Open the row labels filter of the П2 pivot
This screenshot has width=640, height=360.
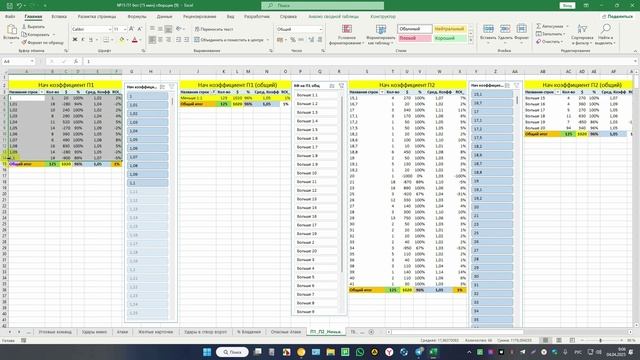382,92
